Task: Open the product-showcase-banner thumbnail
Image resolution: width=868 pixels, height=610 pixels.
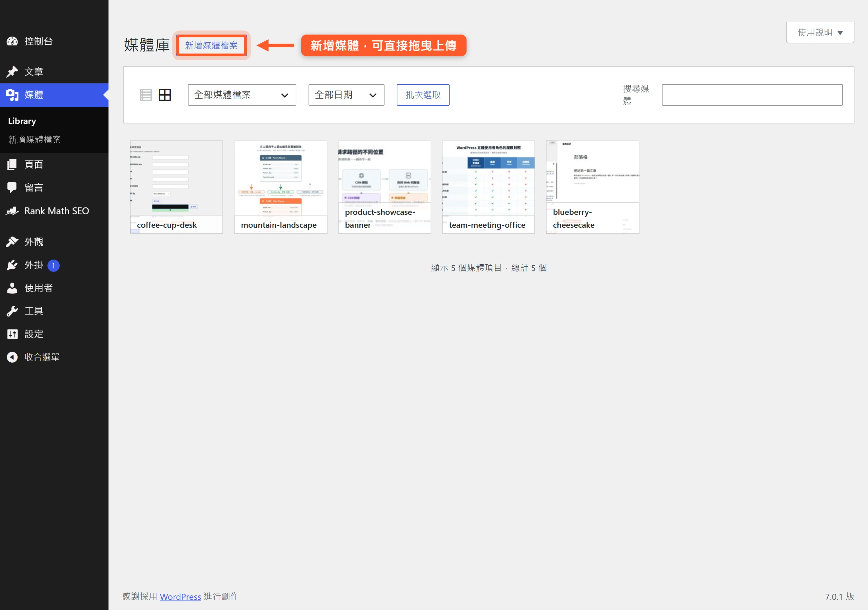Action: [384, 187]
